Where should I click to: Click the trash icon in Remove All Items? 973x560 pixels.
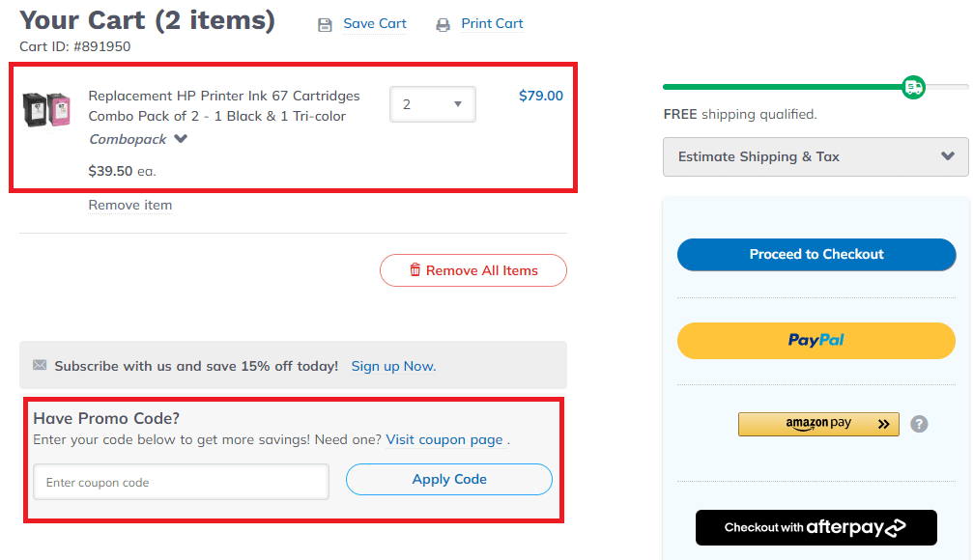click(415, 270)
